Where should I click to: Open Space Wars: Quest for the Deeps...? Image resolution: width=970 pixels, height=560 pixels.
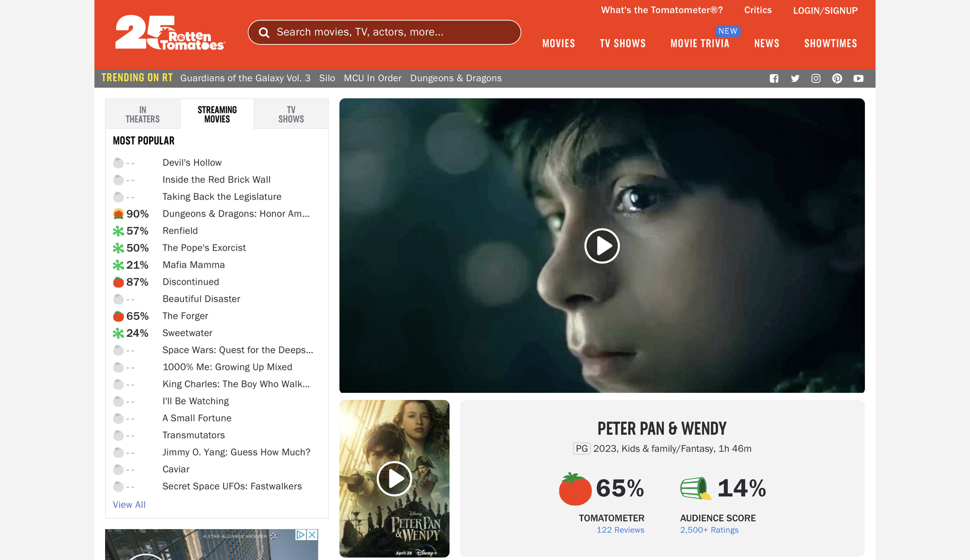pos(237,350)
